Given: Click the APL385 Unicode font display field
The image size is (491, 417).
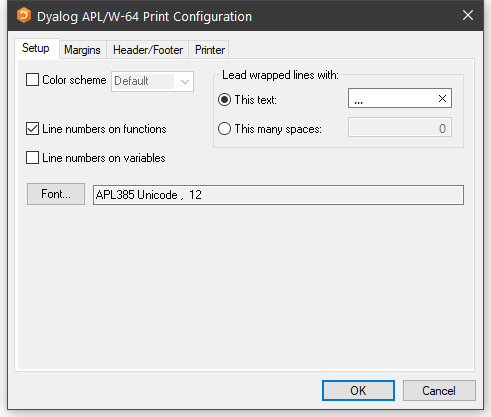Looking at the screenshot, I should (x=278, y=195).
